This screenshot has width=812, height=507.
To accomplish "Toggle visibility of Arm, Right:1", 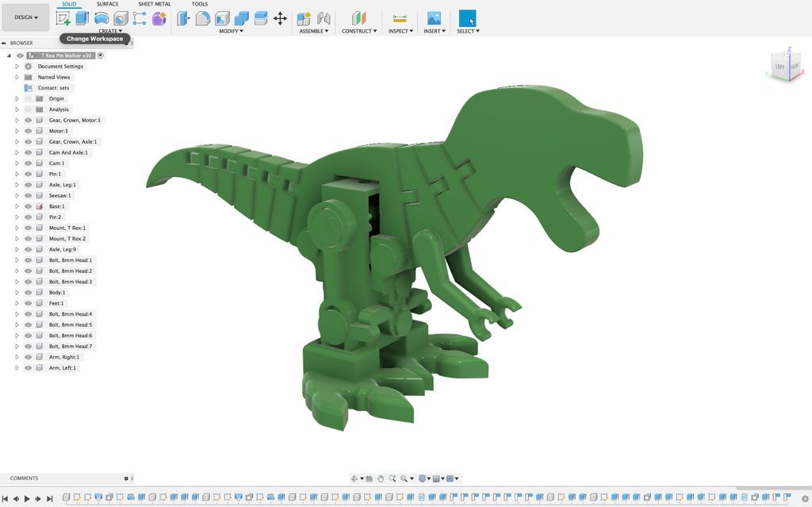I will [x=28, y=357].
